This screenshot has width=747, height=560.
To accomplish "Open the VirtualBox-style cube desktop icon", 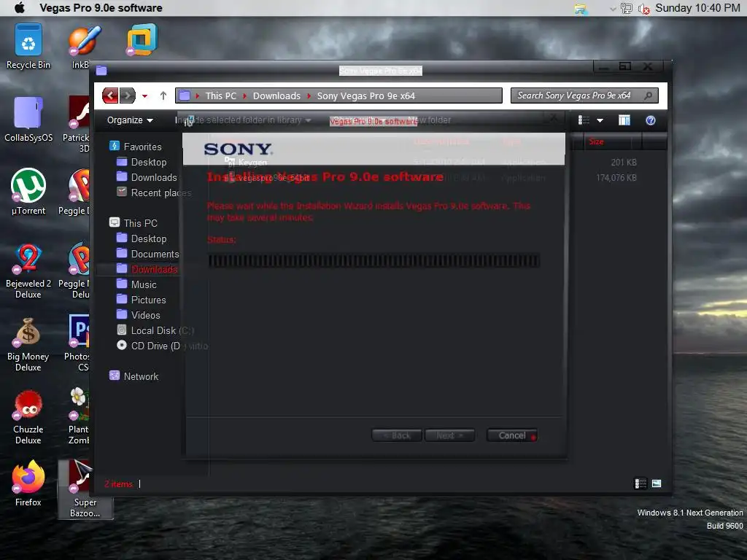I will click(x=142, y=39).
